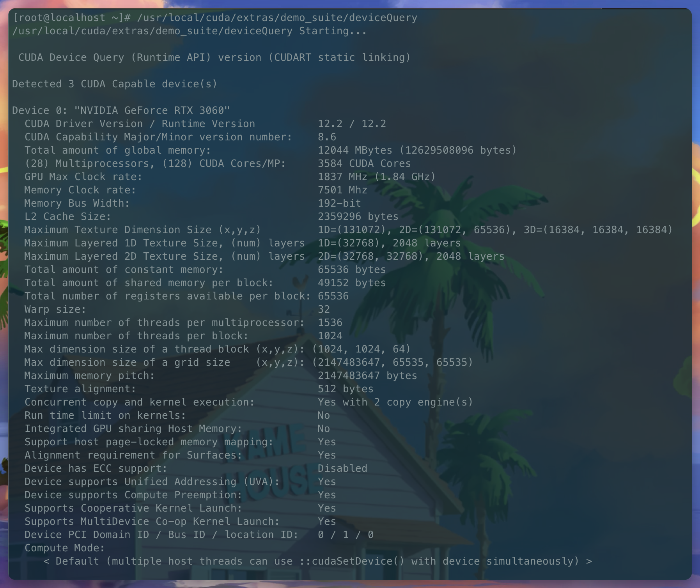700x588 pixels.
Task: Click Device 0 'NVIDIA GeForce RTX 3060' name
Action: 152,111
